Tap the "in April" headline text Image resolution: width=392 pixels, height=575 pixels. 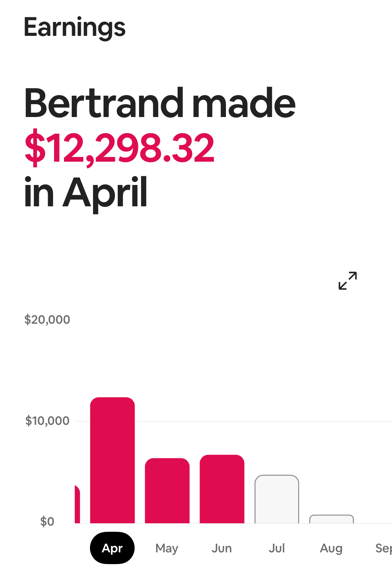click(86, 193)
